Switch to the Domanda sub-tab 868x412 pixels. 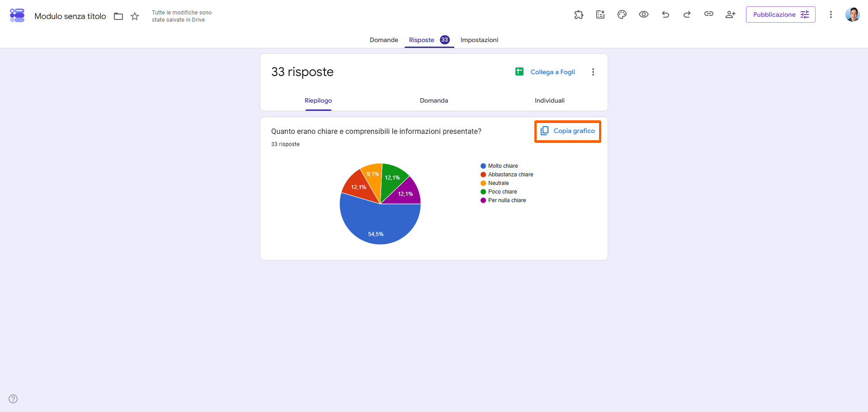click(x=434, y=100)
